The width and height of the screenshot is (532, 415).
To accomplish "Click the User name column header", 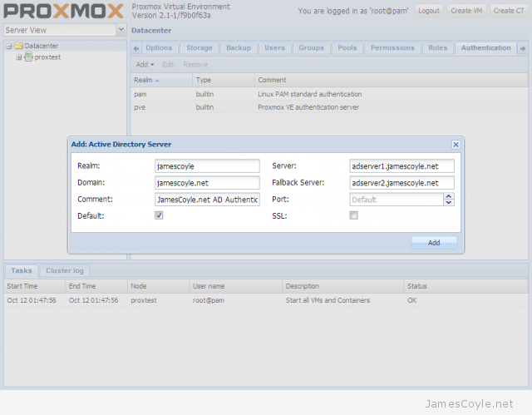I will pos(235,286).
